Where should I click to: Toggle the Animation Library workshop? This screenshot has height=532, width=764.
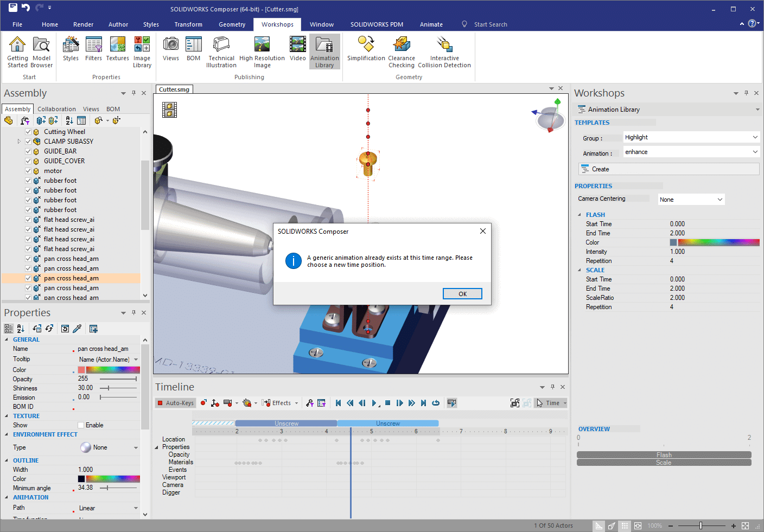324,52
